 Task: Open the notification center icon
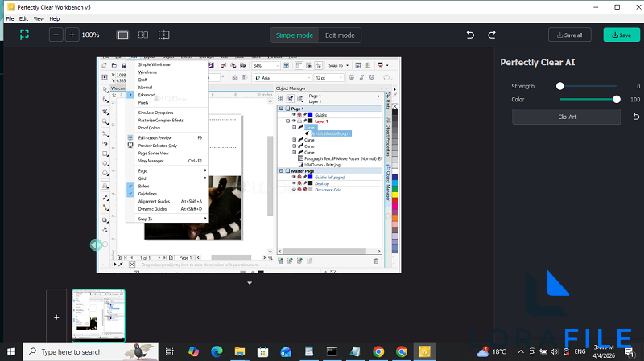(x=629, y=351)
